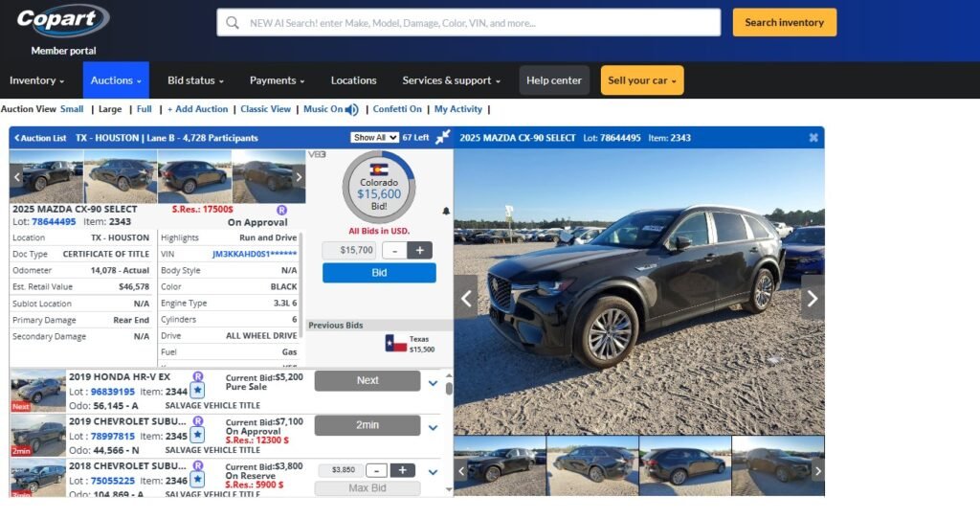
Task: Expand the 2019 Honda HR-V details chevron
Action: point(433,383)
